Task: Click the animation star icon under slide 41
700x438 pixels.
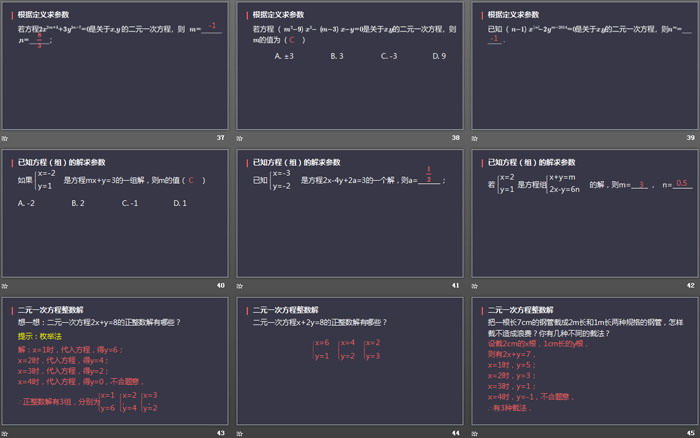Action: coord(240,286)
